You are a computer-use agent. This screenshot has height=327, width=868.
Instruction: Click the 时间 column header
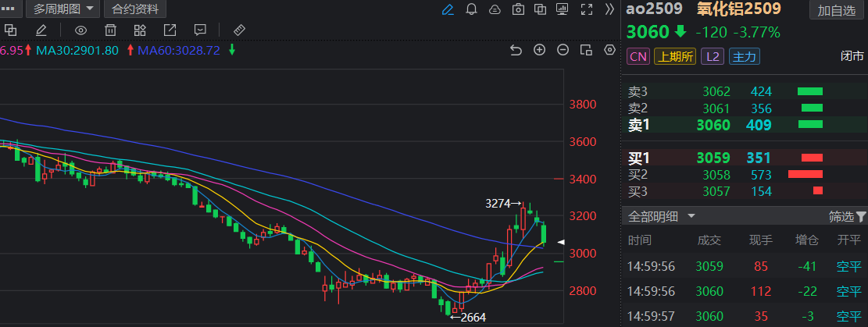(639, 240)
